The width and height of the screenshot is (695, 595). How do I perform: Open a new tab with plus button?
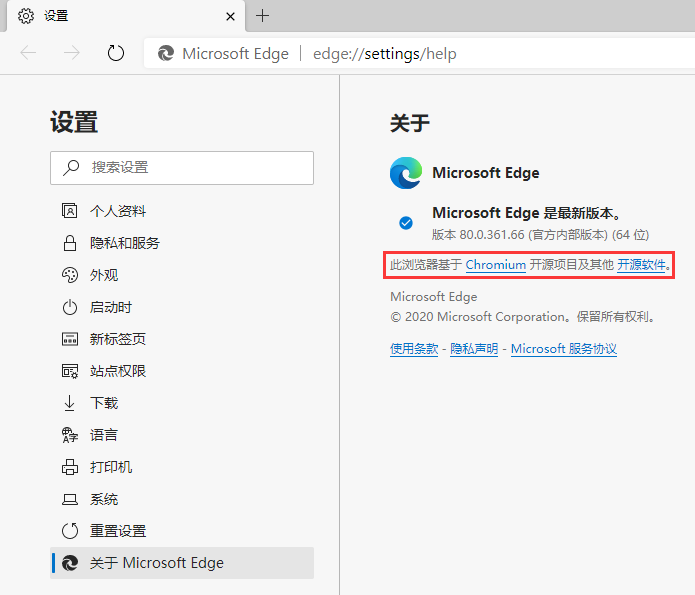[x=262, y=16]
